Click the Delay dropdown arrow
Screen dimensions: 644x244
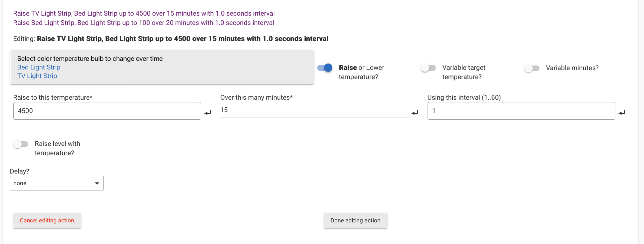97,183
